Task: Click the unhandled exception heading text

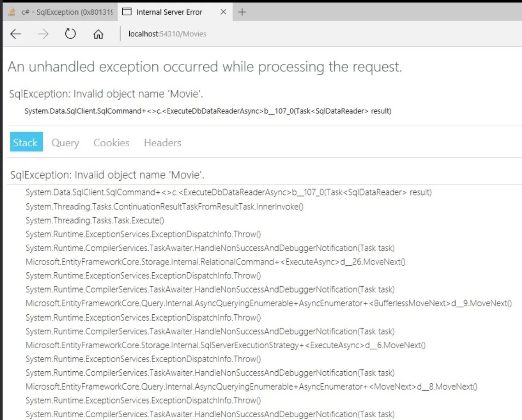Action: pos(205,67)
